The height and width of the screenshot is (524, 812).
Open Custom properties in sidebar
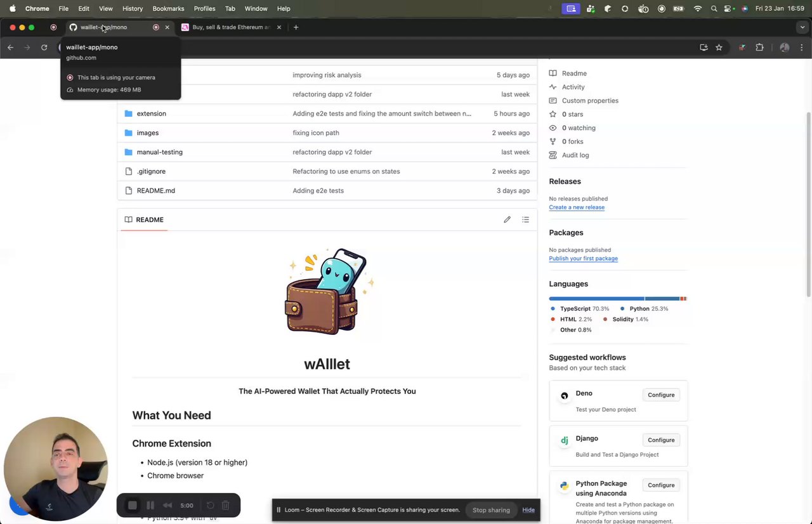click(x=590, y=101)
